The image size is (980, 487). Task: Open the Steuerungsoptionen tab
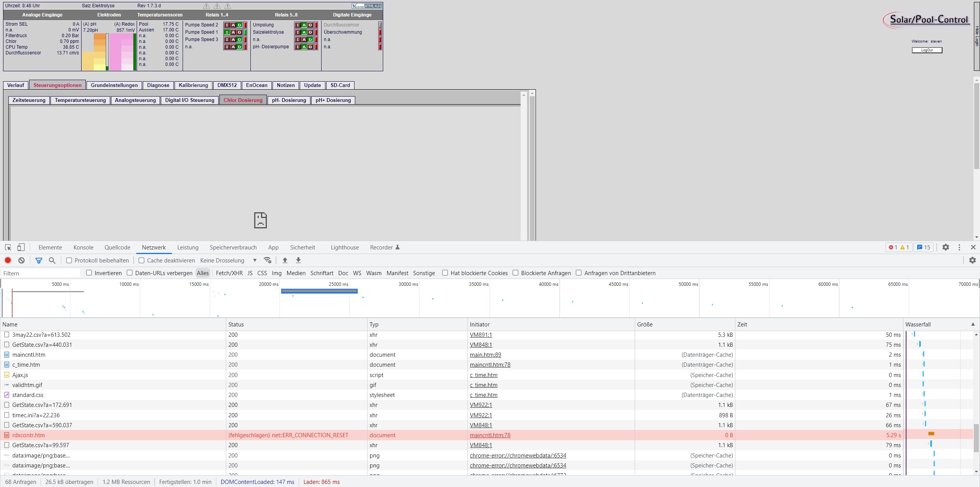57,85
